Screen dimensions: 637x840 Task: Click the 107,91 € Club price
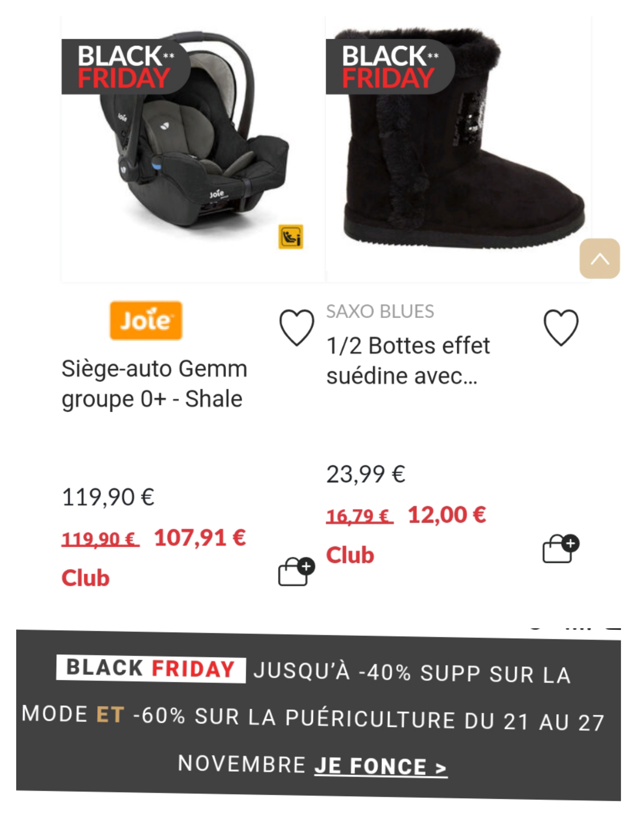[200, 538]
